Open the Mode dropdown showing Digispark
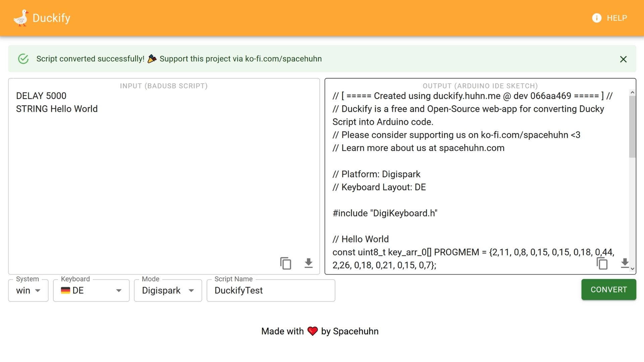Image resolution: width=644 pixels, height=362 pixels. click(x=168, y=290)
